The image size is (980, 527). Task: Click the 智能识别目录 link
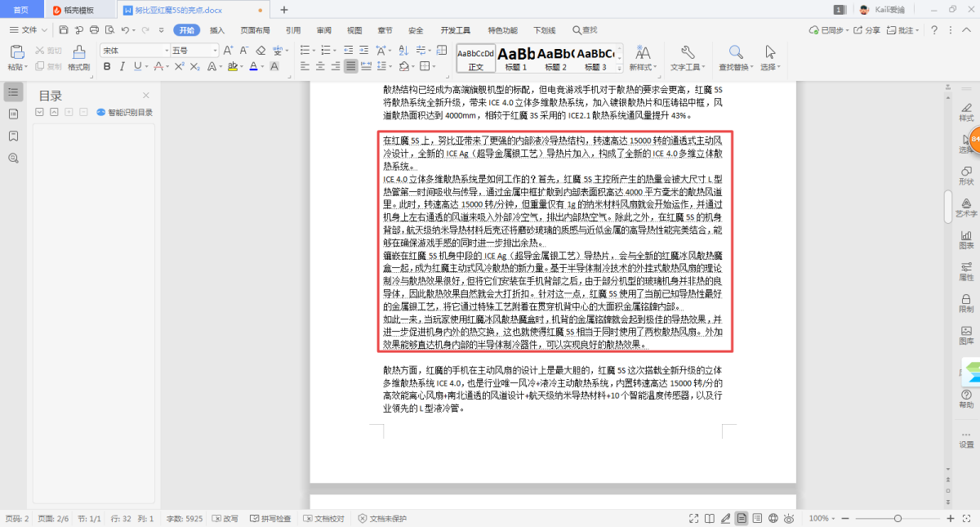pos(125,113)
